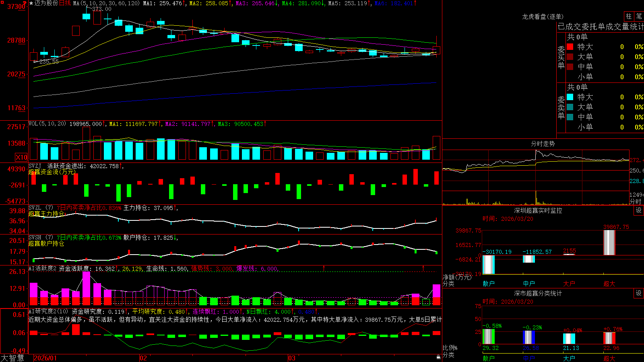Click the dark red 大单 buy-order swatch
The width and height of the screenshot is (644, 362).
(x=570, y=57)
